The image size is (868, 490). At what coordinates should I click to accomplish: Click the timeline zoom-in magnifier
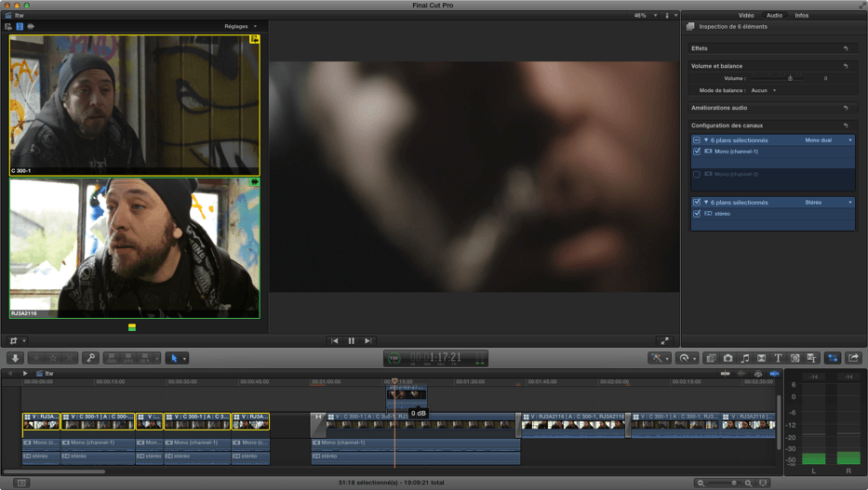748,483
